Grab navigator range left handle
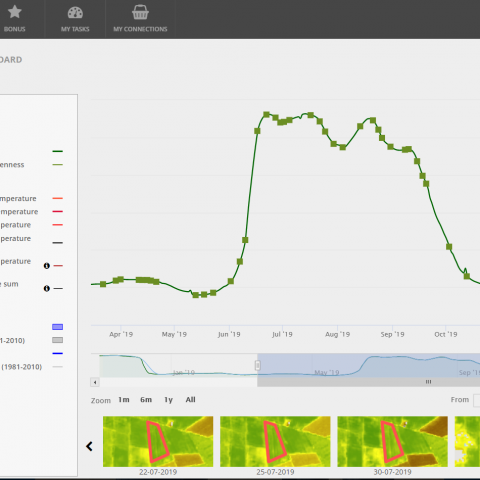 pyautogui.click(x=258, y=365)
